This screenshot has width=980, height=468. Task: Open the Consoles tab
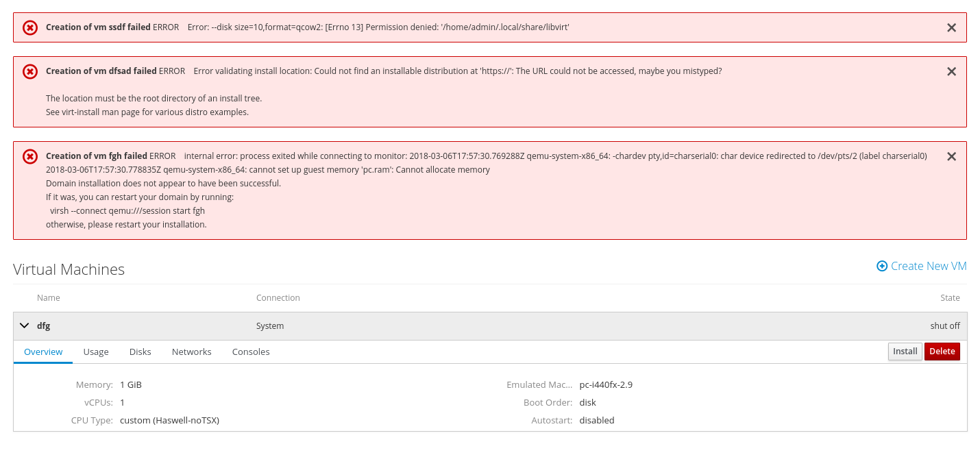coord(251,352)
